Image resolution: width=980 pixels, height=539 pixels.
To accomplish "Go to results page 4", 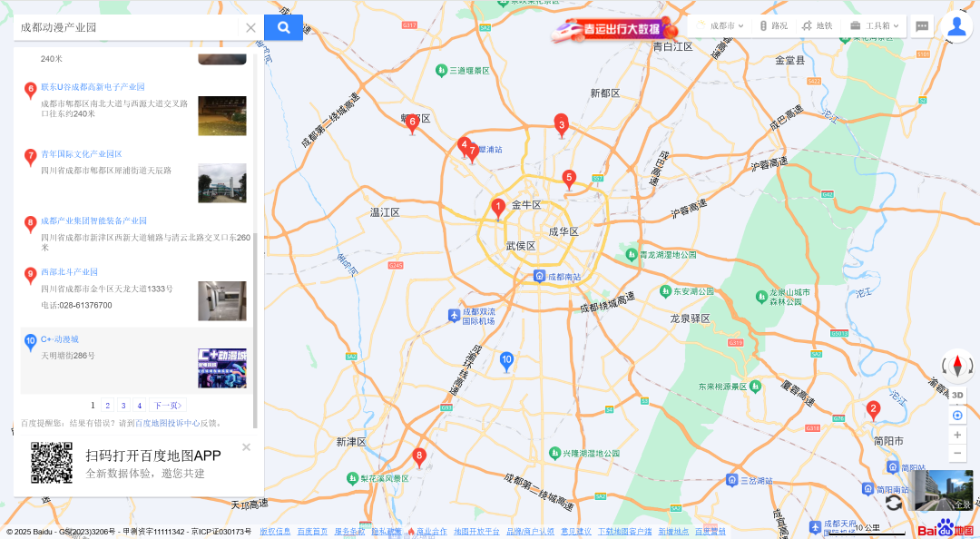I will point(140,406).
